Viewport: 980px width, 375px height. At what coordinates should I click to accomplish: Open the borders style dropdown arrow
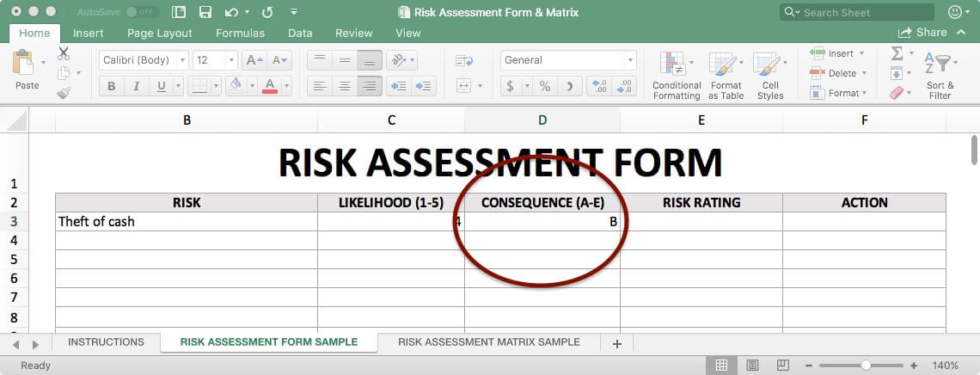click(217, 86)
